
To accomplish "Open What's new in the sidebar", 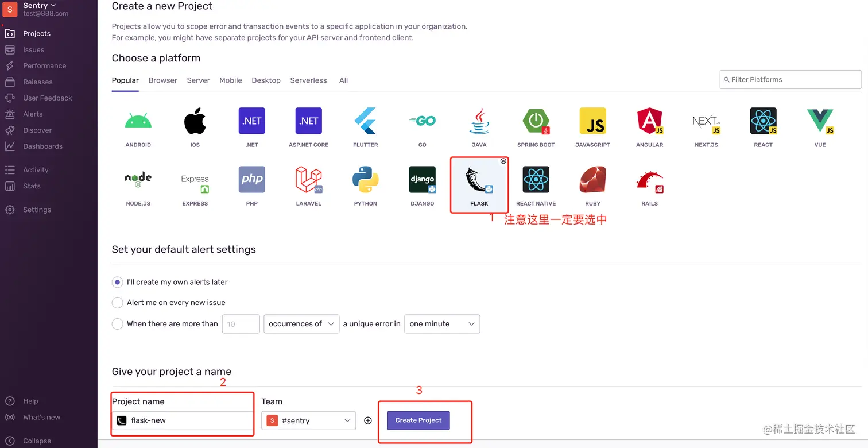I will coord(41,417).
